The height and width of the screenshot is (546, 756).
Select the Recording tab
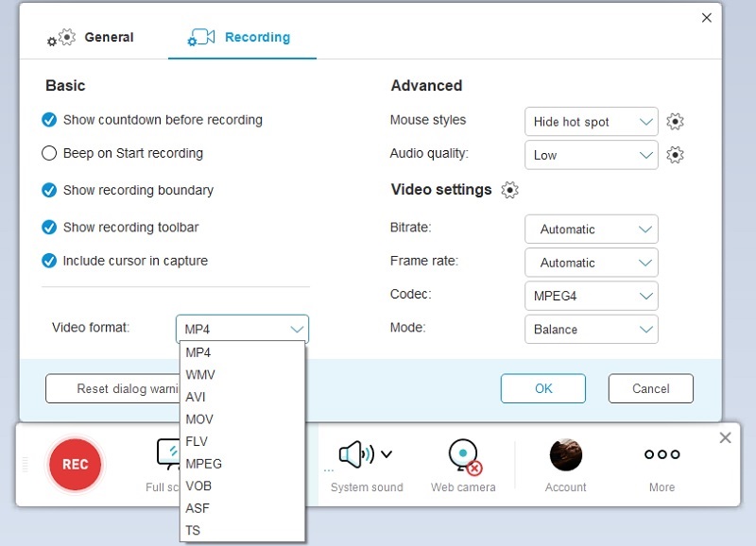[x=240, y=37]
